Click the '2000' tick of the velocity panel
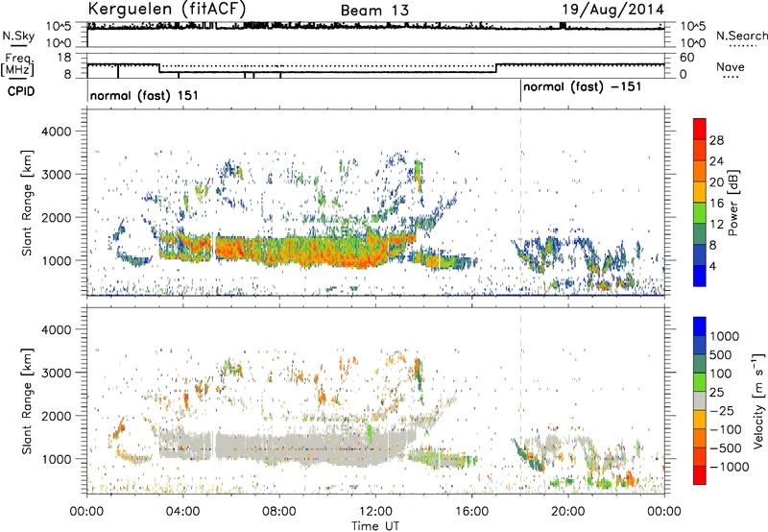Viewport: 768px width, 532px height. [56, 416]
